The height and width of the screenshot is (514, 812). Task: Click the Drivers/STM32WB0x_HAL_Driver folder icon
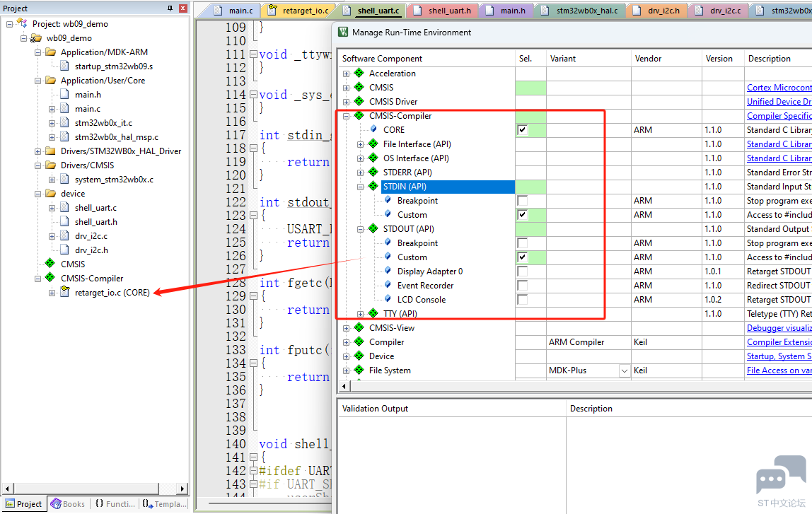[x=50, y=151]
